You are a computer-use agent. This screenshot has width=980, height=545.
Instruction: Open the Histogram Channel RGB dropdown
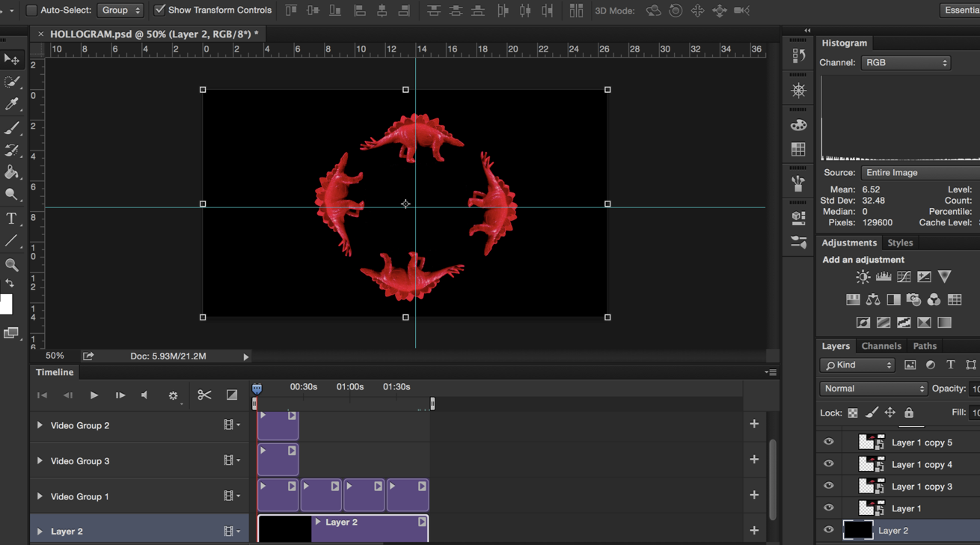click(905, 63)
